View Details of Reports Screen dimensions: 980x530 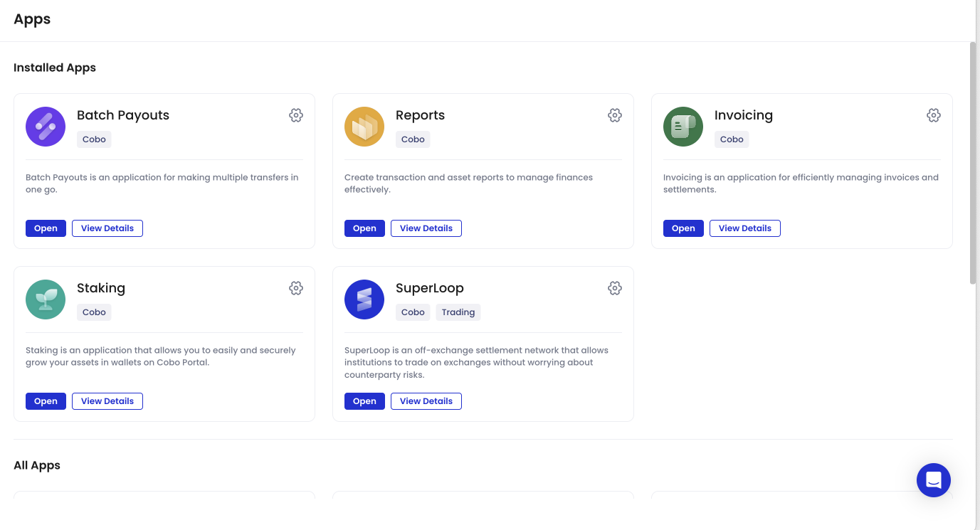coord(426,228)
